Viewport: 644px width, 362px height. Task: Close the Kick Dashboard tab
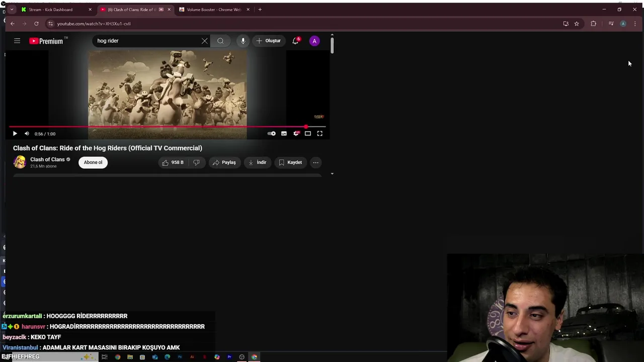point(90,10)
